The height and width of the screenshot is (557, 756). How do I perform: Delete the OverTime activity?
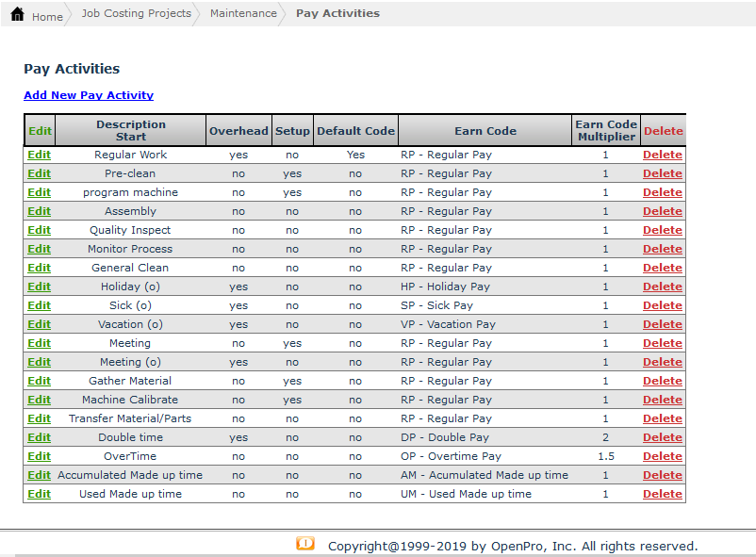click(x=662, y=456)
